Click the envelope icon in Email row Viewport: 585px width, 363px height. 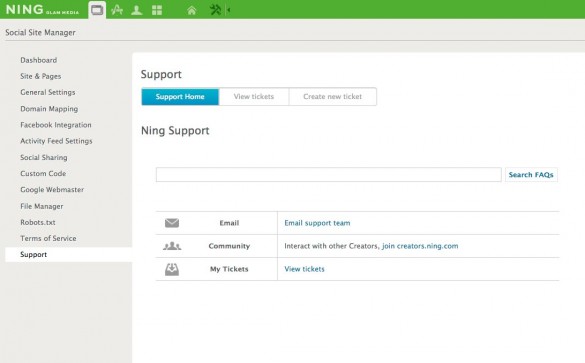point(172,223)
